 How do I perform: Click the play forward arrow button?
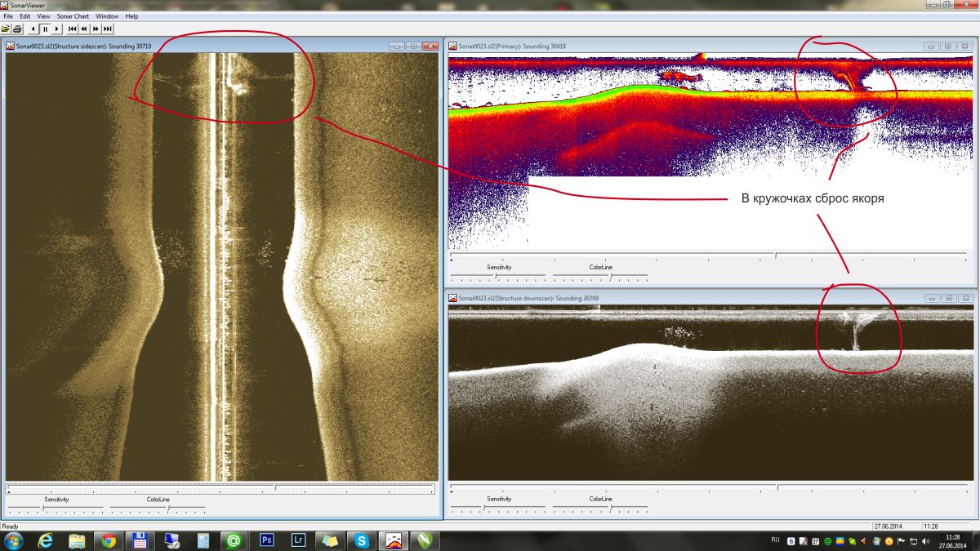pos(57,29)
